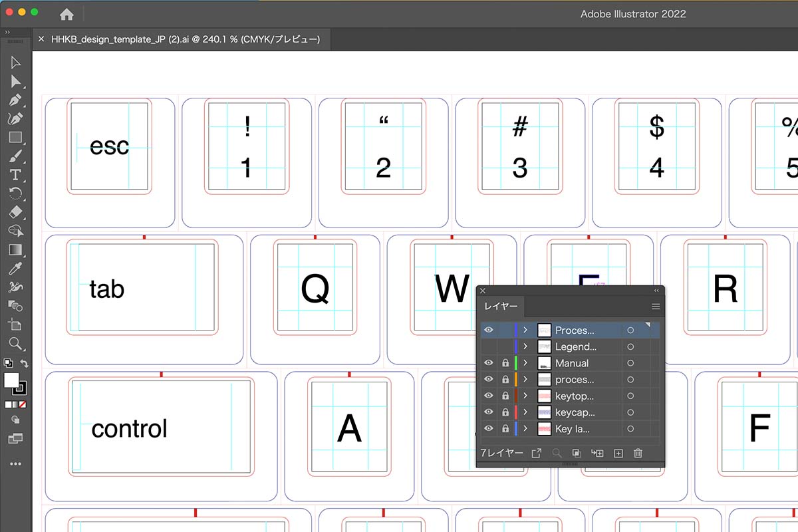Unlock the keytop layer
The height and width of the screenshot is (532, 798).
[505, 396]
